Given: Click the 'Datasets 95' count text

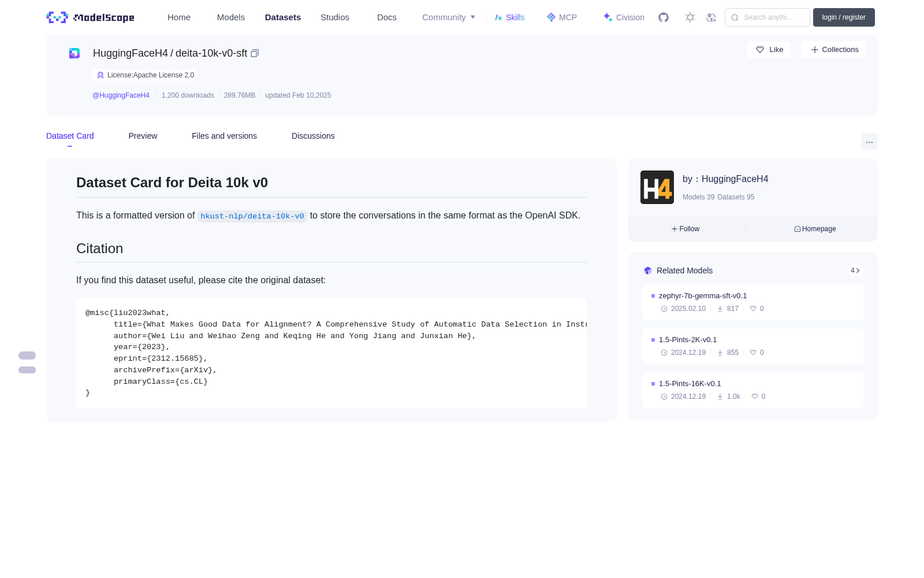Looking at the screenshot, I should coord(736,197).
